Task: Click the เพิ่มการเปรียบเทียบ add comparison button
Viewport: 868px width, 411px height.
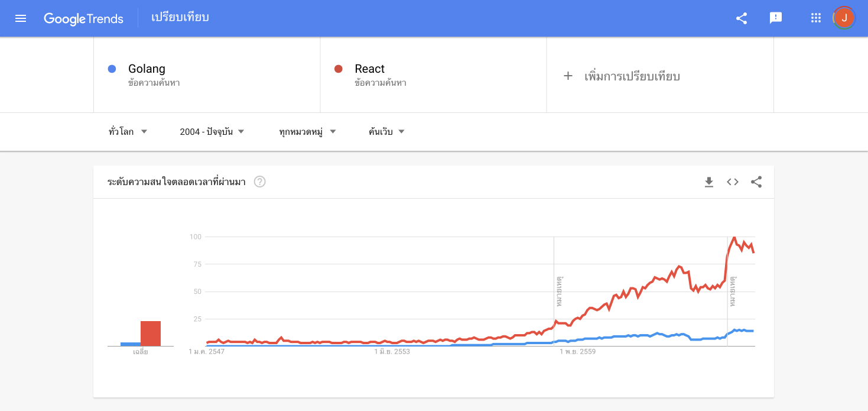Action: coord(660,75)
